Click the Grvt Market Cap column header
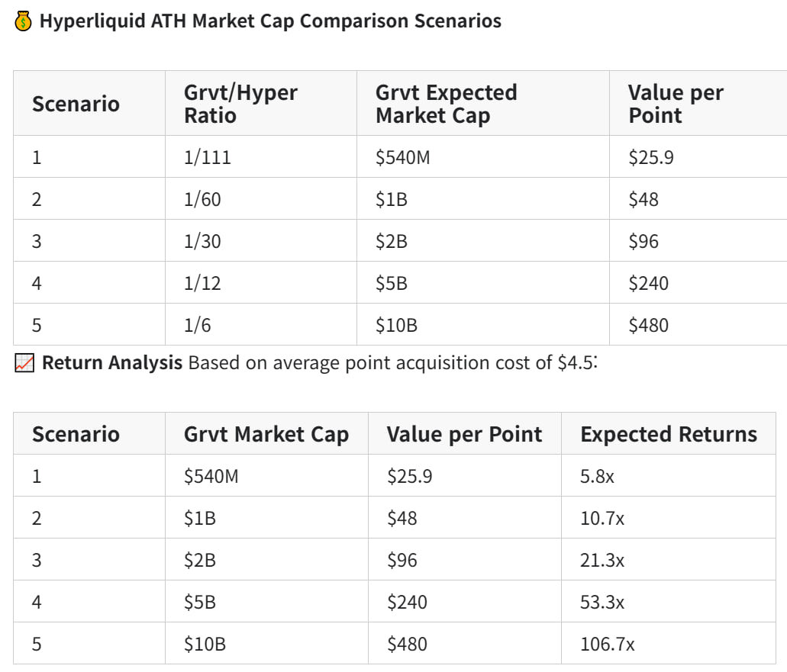Image resolution: width=787 pixels, height=672 pixels. click(266, 434)
